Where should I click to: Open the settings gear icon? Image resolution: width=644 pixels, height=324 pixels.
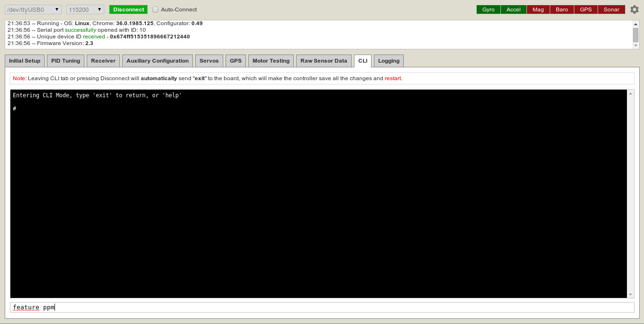[634, 9]
